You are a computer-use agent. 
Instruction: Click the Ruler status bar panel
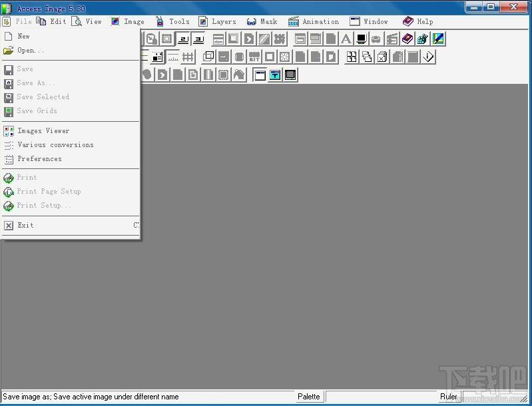[x=449, y=397]
